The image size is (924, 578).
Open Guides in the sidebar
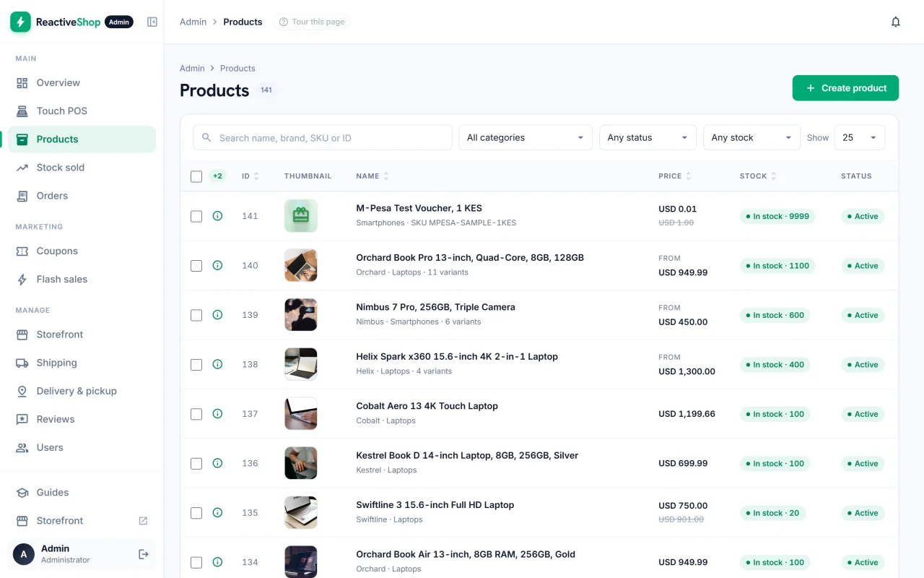82,492
